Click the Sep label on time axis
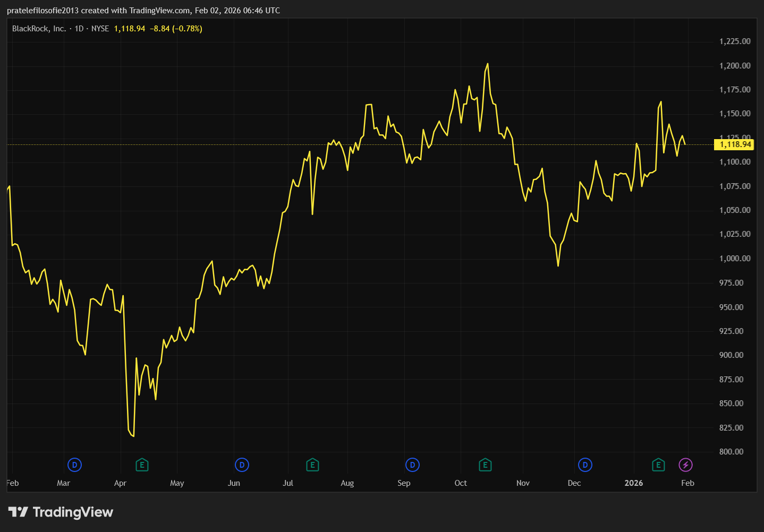Image resolution: width=764 pixels, height=532 pixels. tap(404, 483)
